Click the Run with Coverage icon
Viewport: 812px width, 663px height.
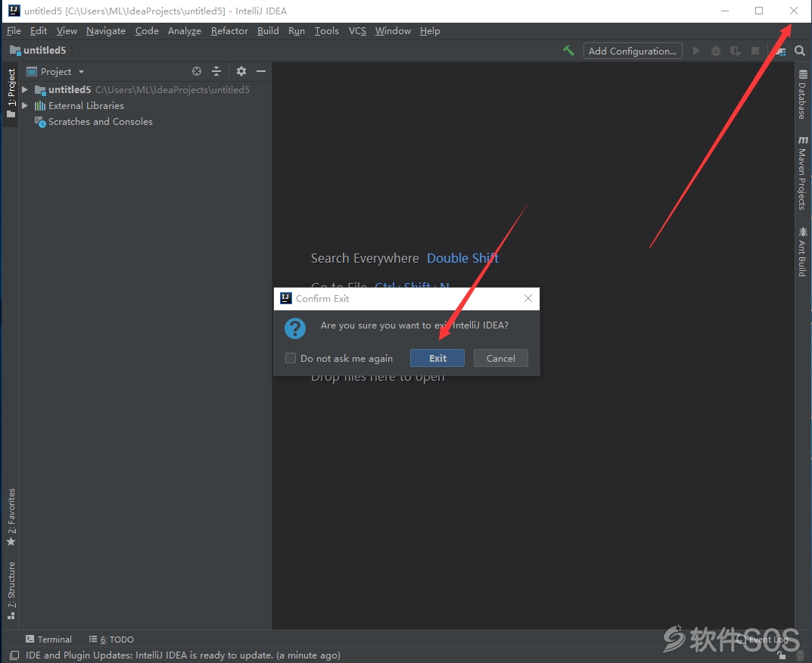click(x=736, y=51)
